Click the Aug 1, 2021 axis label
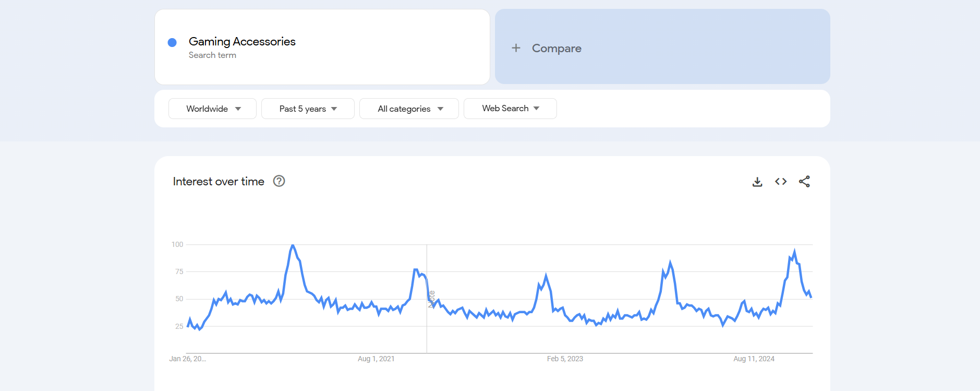Viewport: 980px width, 391px height. coord(376,359)
